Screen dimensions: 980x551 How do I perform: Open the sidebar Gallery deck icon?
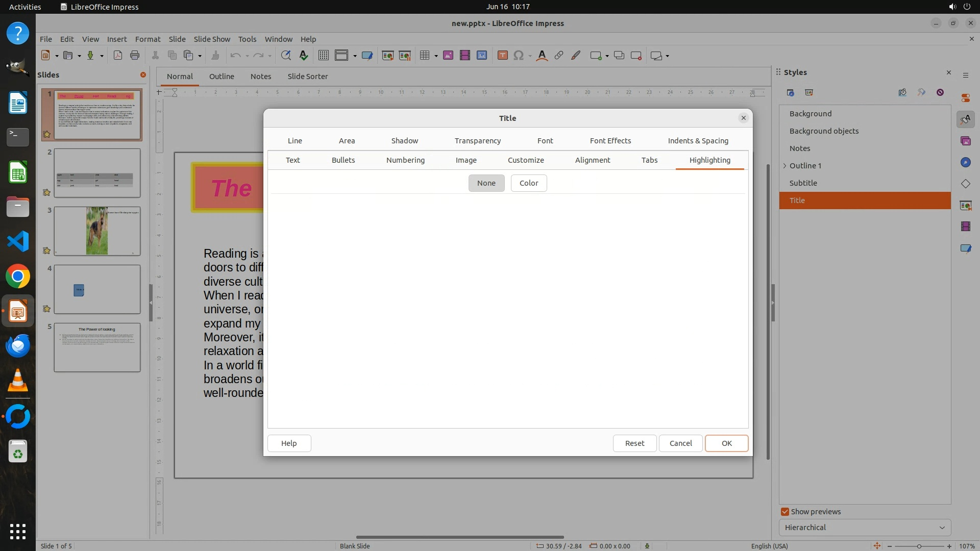(x=965, y=141)
